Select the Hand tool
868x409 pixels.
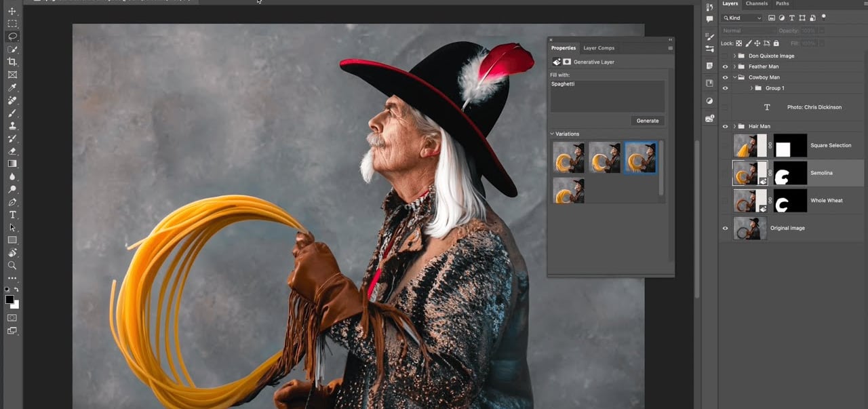coord(12,253)
